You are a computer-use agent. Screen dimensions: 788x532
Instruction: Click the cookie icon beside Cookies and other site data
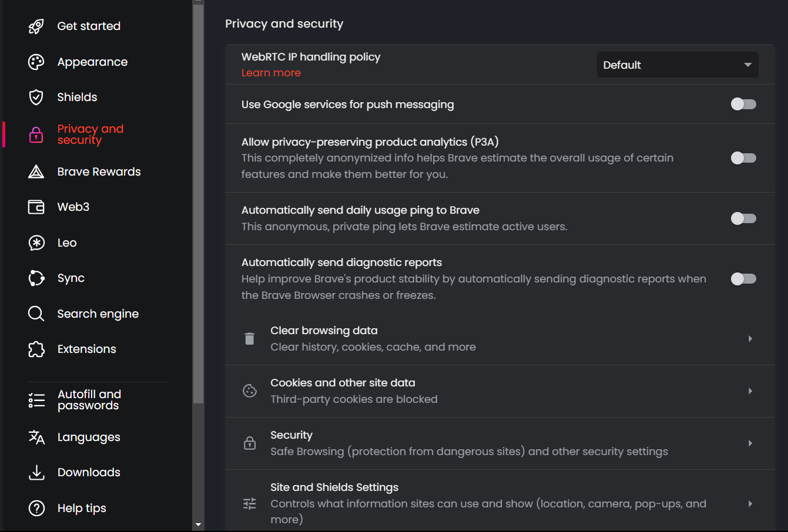[250, 391]
